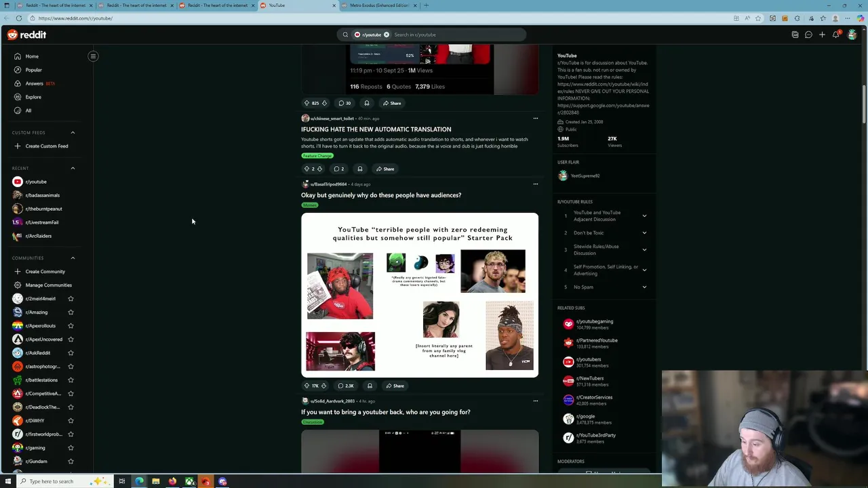The width and height of the screenshot is (868, 488).
Task: Downvote the automatic translation post
Action: (319, 169)
